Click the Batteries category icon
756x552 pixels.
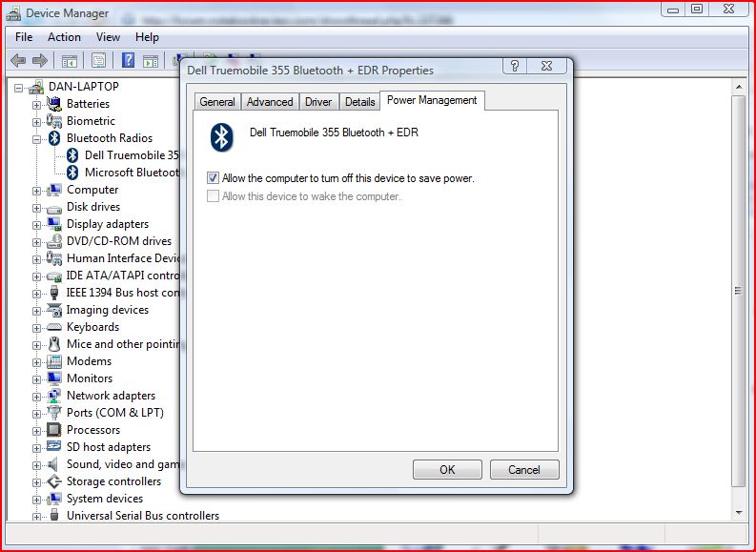54,104
